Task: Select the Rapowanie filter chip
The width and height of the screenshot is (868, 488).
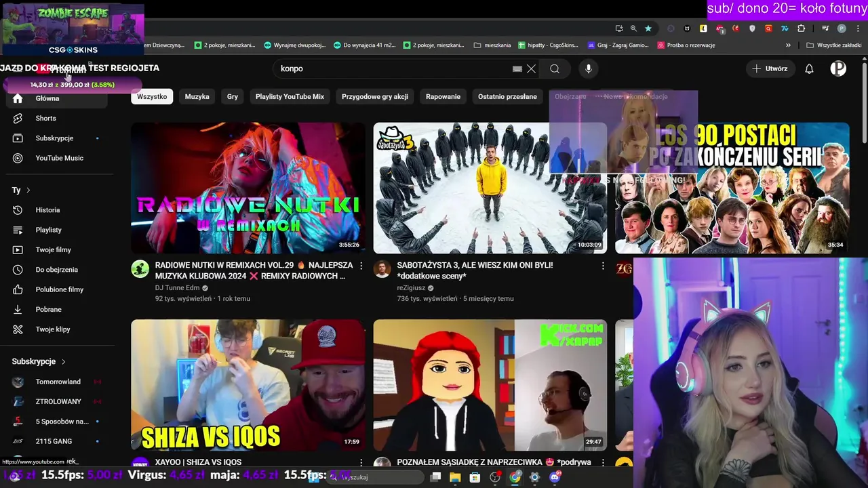Action: [x=443, y=97]
